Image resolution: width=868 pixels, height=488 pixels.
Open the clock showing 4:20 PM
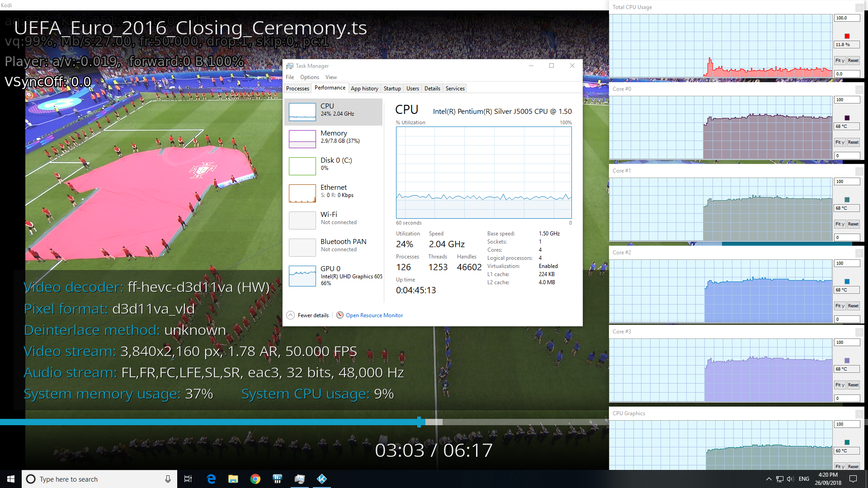coord(828,479)
